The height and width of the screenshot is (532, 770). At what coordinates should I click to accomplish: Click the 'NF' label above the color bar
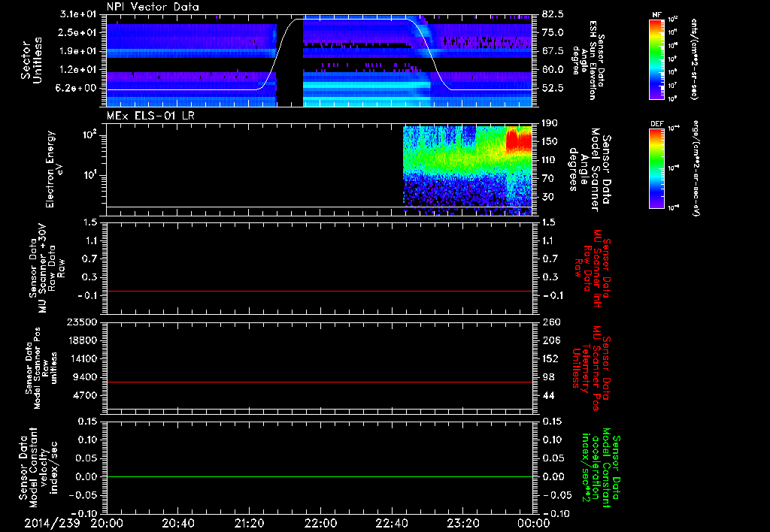[x=656, y=15]
